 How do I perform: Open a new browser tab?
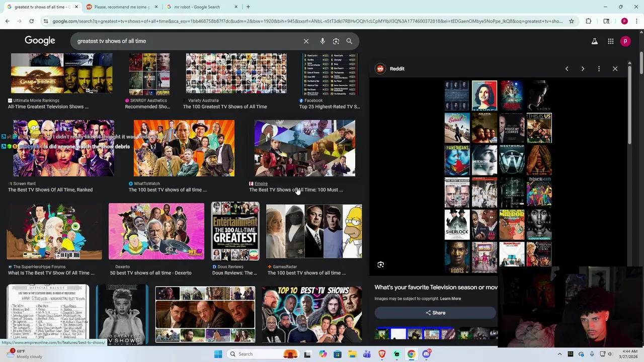[x=248, y=7]
